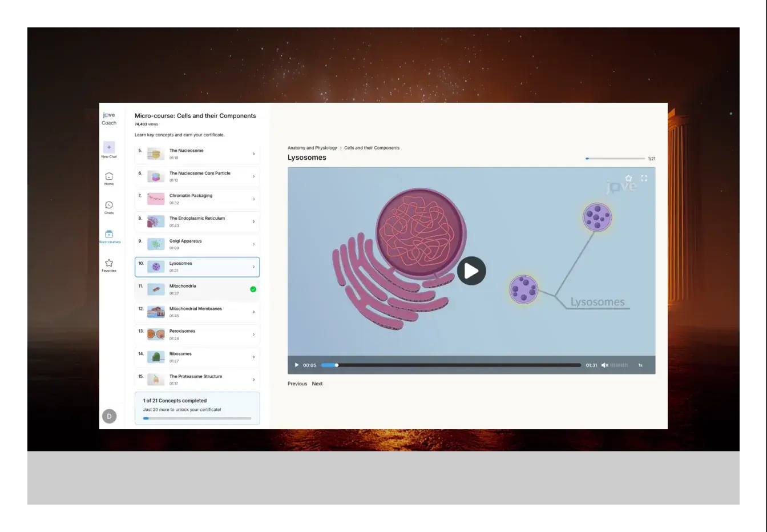The width and height of the screenshot is (767, 532).
Task: Click the chevron on Golgi Apparatus row
Action: (x=253, y=244)
